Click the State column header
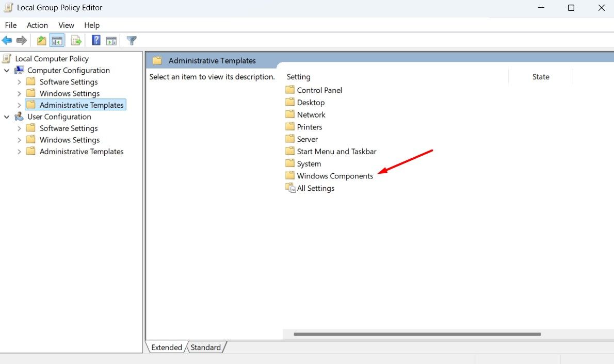The image size is (614, 364). coord(541,77)
